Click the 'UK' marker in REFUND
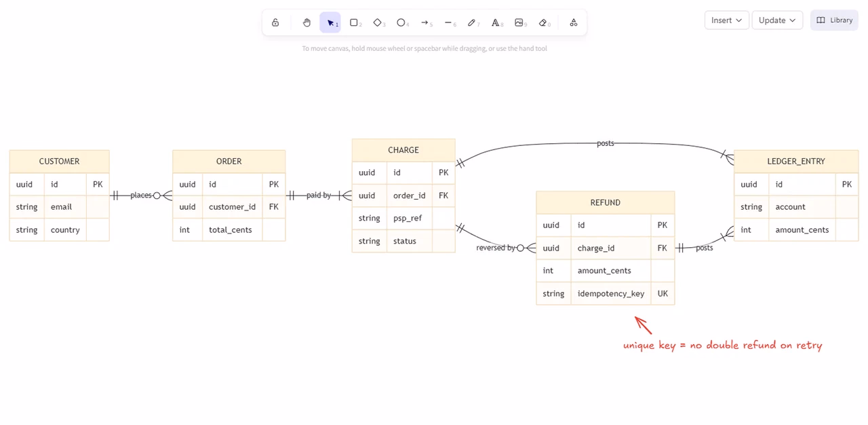The image size is (868, 425). 663,294
